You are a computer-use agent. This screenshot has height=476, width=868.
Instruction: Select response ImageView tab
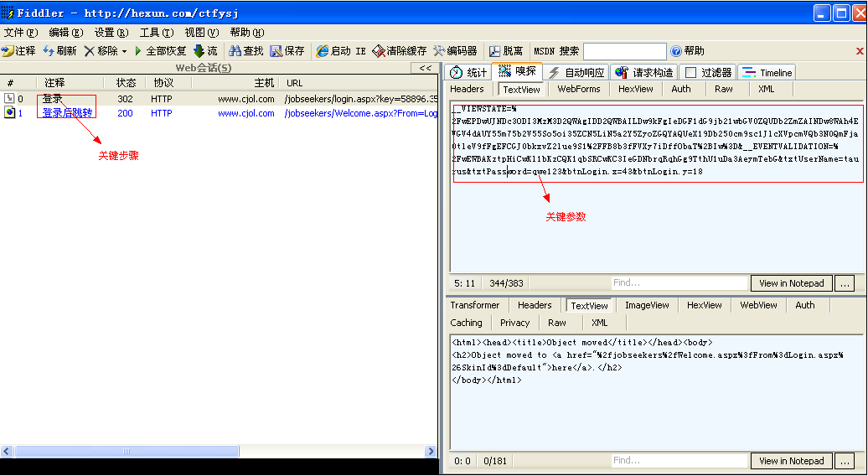click(647, 306)
